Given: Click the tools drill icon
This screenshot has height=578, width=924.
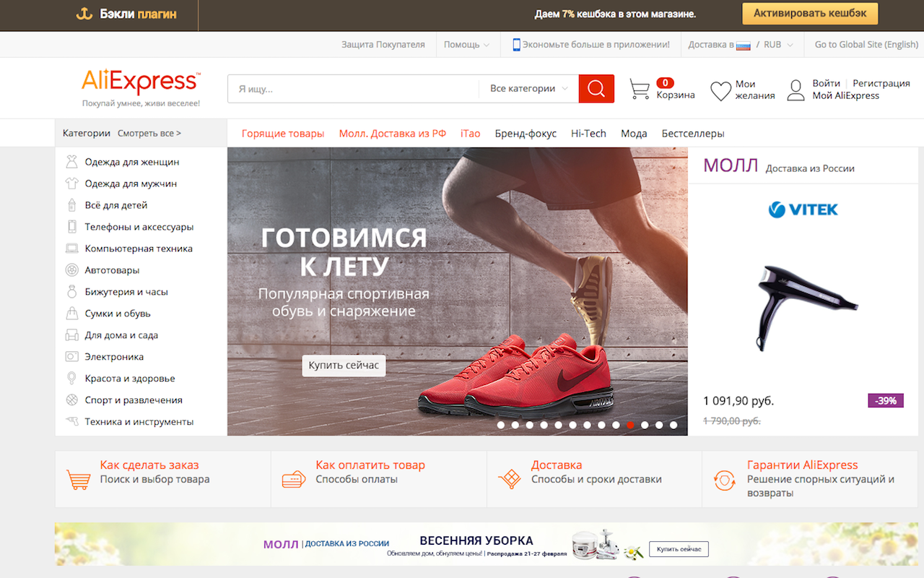Looking at the screenshot, I should 71,421.
